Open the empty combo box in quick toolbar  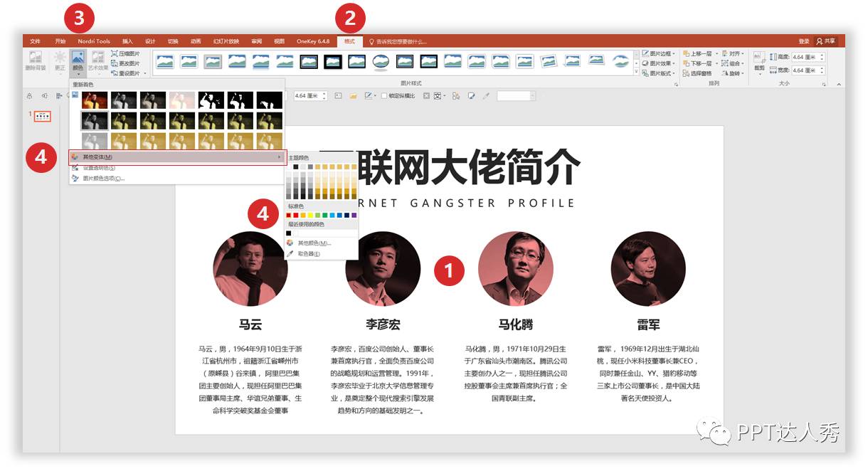515,95
